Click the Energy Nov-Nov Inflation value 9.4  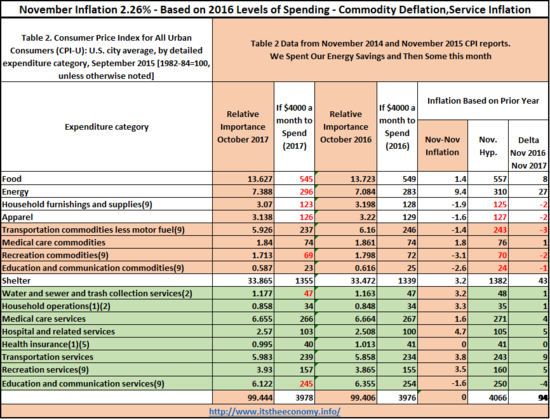click(x=442, y=192)
